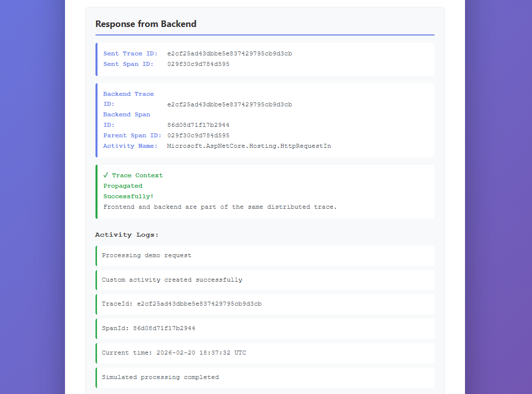
Task: Select the Sent Span ID value
Action: tap(198, 64)
